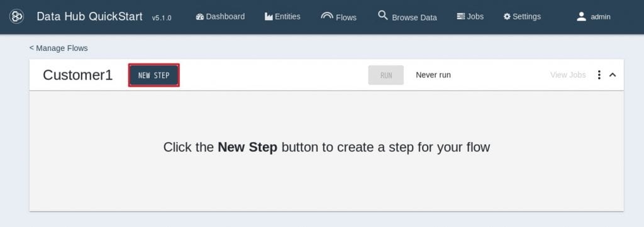
Task: Collapse the Customer1 flow panel
Action: [x=613, y=75]
